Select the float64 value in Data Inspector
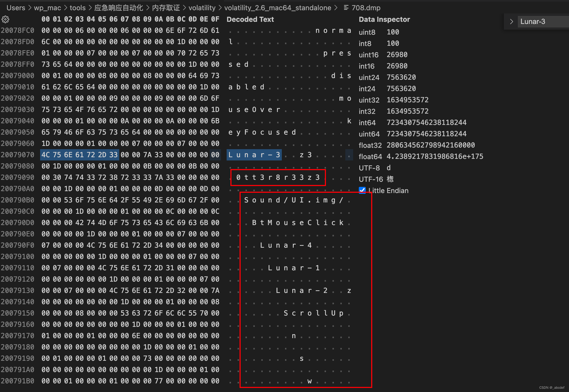This screenshot has height=392, width=569. (x=435, y=156)
